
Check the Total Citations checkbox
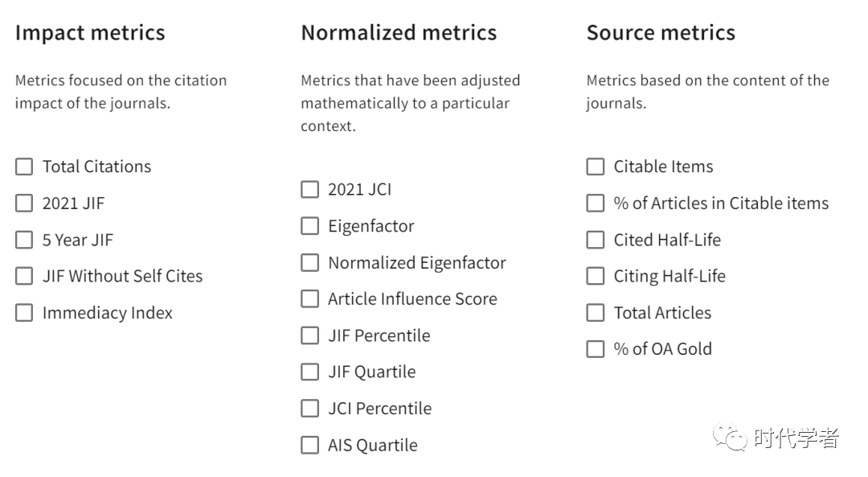[24, 167]
